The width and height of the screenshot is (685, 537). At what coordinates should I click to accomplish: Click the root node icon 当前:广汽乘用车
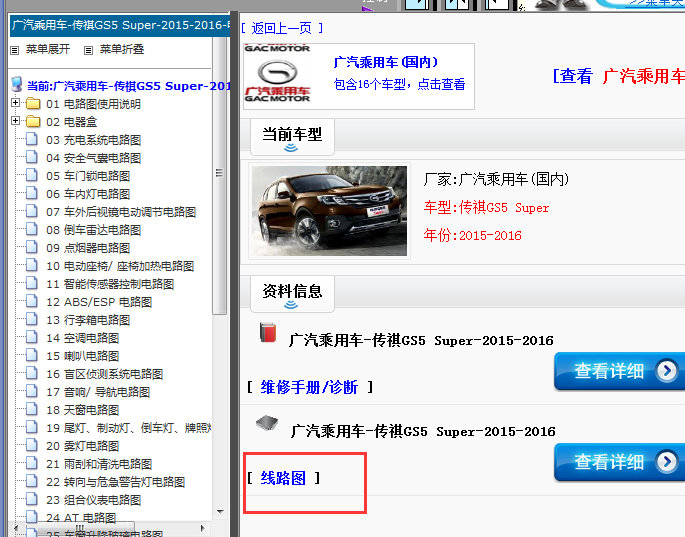(17, 84)
